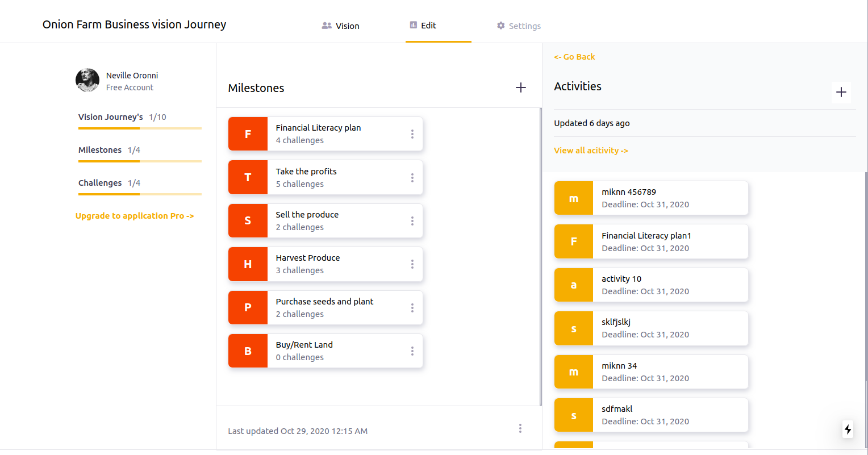The height and width of the screenshot is (455, 868).
Task: Open the three-dot menu beside Last updated
Action: pyautogui.click(x=520, y=428)
